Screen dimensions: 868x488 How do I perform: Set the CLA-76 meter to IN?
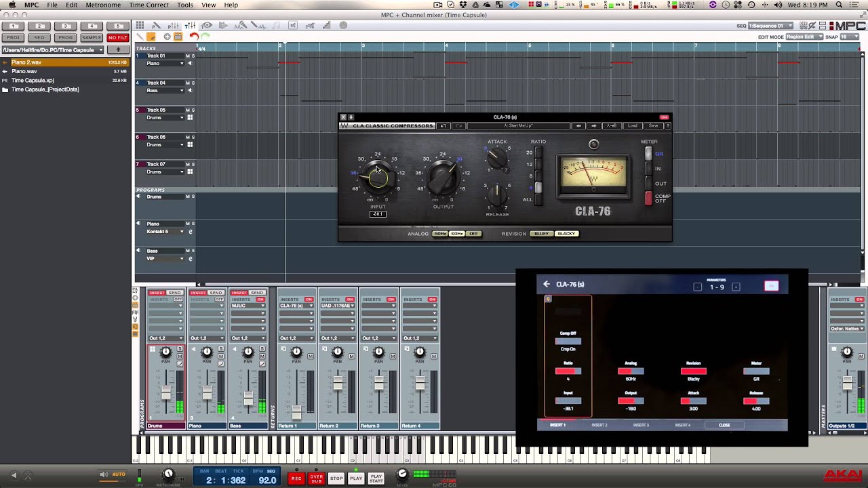(648, 169)
